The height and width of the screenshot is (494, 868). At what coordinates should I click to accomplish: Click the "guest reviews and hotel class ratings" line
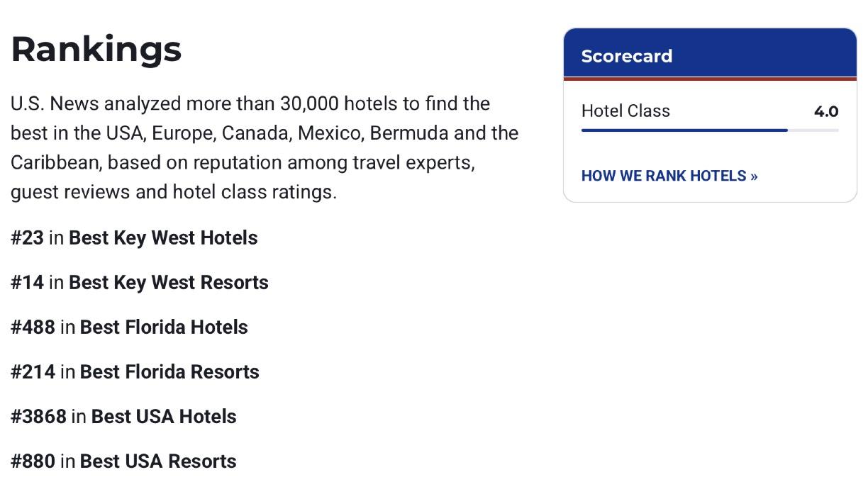coord(173,192)
